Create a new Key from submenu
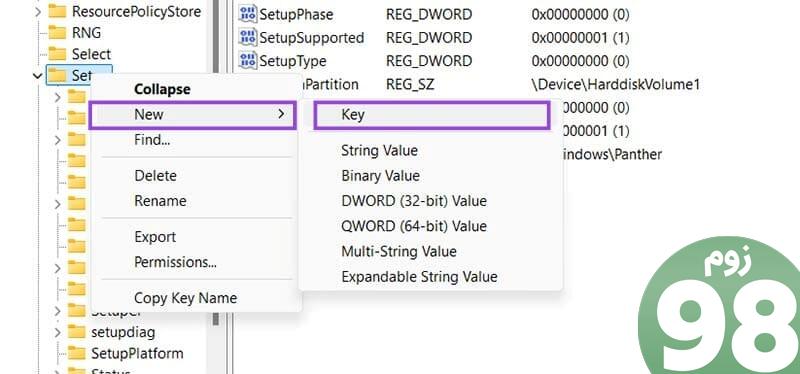The image size is (800, 374). click(x=432, y=115)
